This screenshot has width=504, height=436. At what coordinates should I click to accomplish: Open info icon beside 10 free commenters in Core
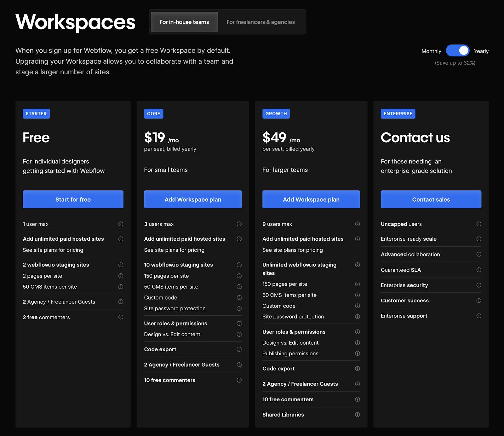click(x=239, y=380)
